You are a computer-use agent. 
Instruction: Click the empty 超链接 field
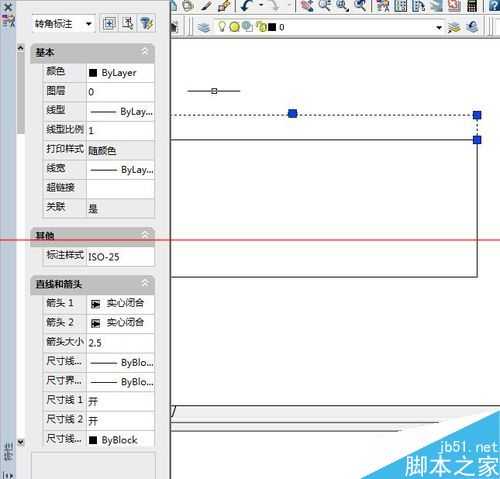[x=120, y=189]
